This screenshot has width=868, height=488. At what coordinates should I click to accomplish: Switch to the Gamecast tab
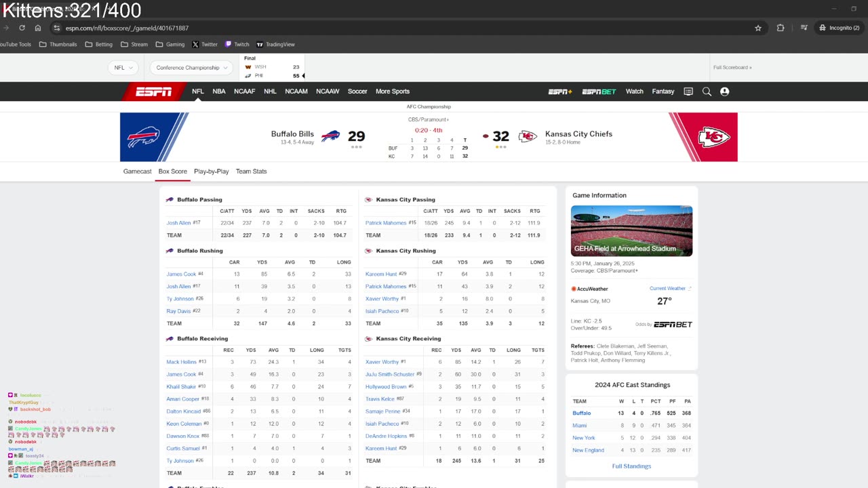[138, 171]
